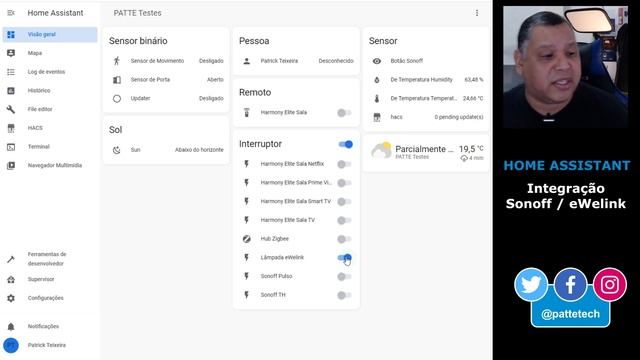The image size is (640, 360).
Task: Click the Updater circle icon
Action: [117, 98]
